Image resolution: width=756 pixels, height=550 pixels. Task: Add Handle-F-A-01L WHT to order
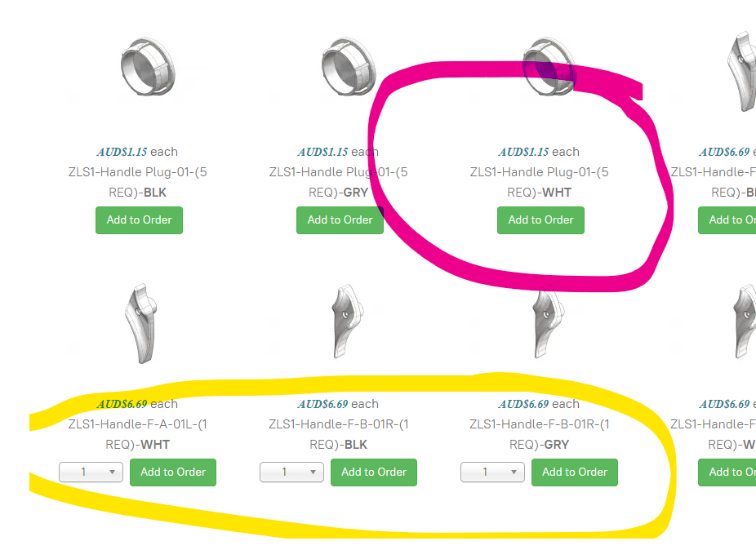tap(173, 472)
